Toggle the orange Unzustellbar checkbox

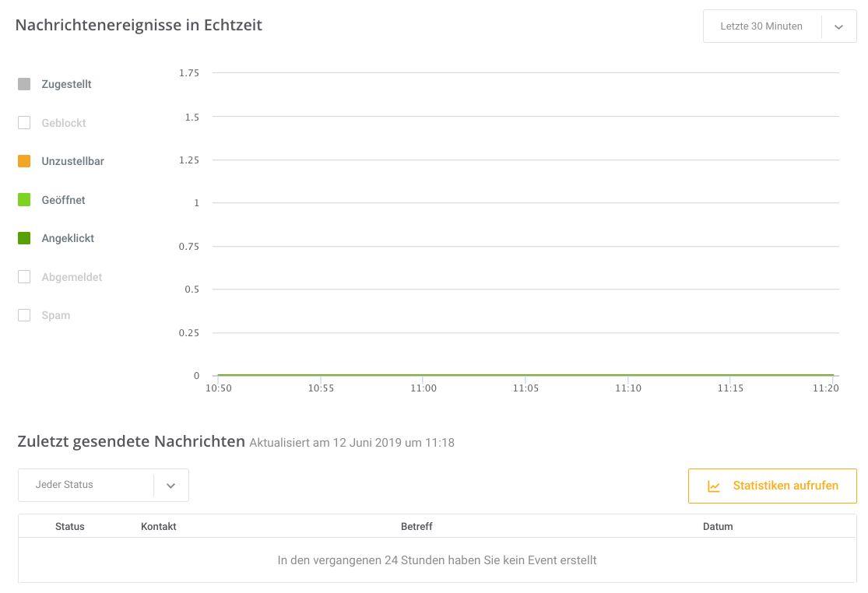(24, 161)
